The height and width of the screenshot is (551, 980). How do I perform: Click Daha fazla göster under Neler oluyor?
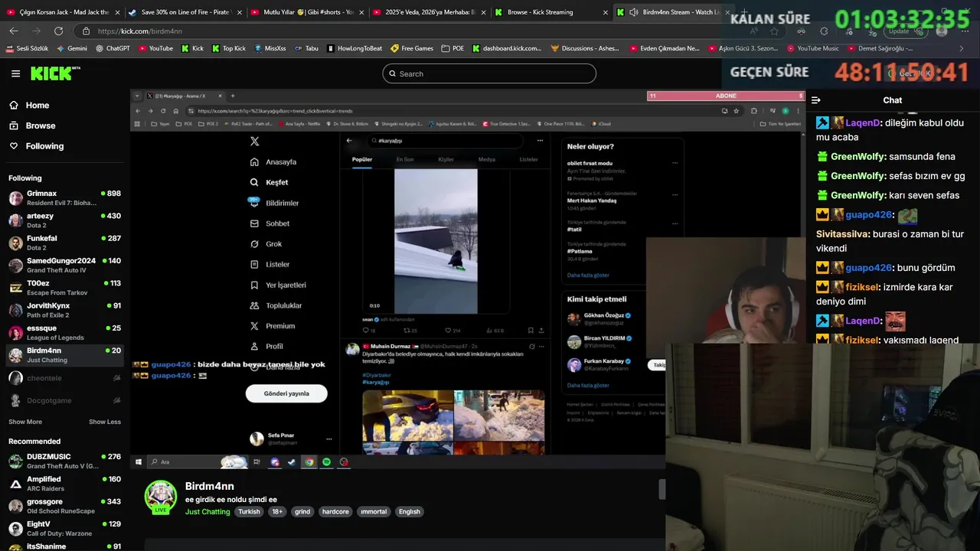(x=588, y=275)
